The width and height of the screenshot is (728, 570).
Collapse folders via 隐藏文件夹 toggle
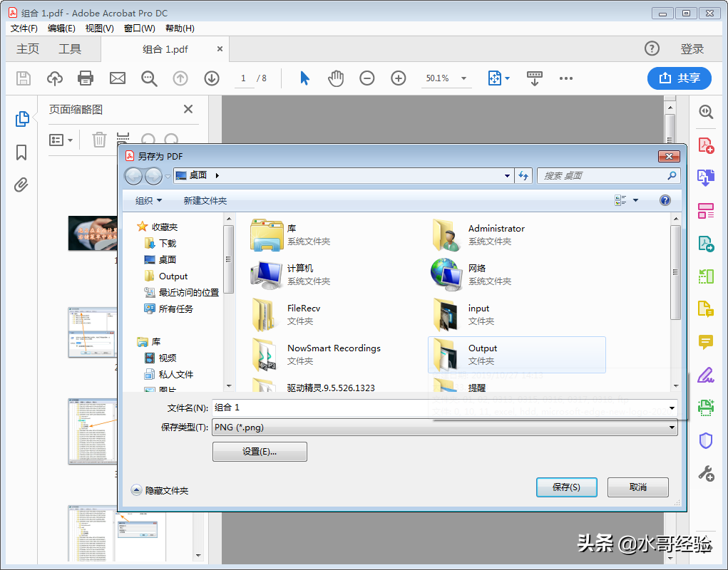(x=160, y=490)
